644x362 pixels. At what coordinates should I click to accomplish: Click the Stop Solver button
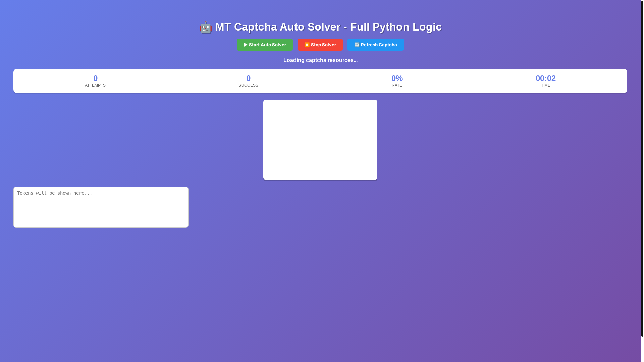[320, 45]
